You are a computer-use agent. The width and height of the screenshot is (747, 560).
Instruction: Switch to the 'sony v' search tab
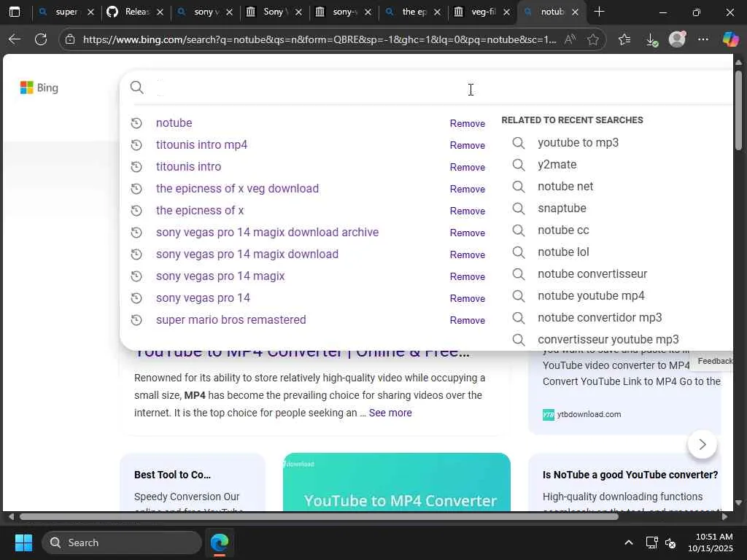pos(205,12)
